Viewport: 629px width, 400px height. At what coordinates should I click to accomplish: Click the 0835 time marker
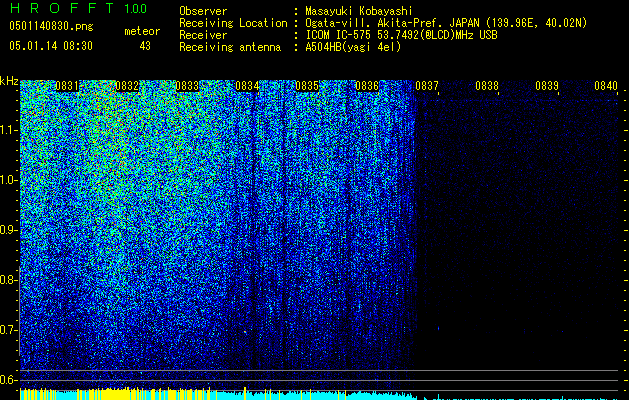[x=307, y=86]
